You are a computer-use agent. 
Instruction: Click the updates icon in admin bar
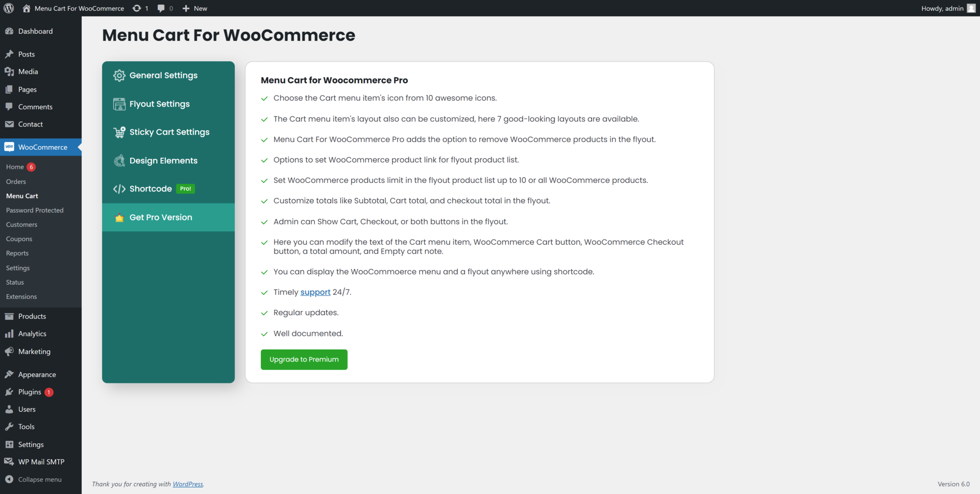click(x=137, y=8)
